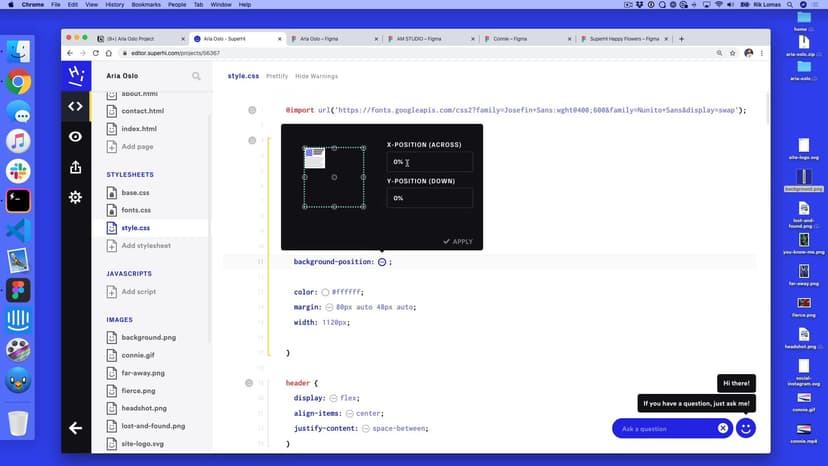
Task: Open the smiley chat assistant icon
Action: point(745,428)
